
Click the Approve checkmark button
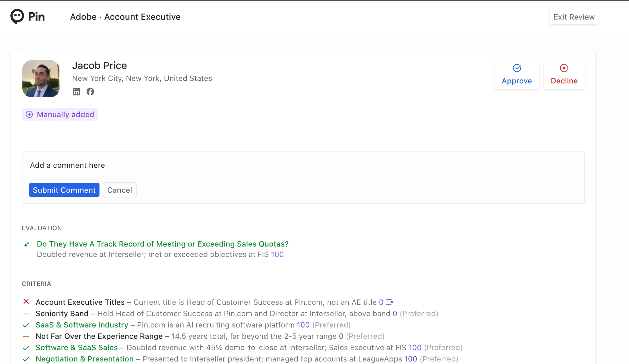pos(517,74)
